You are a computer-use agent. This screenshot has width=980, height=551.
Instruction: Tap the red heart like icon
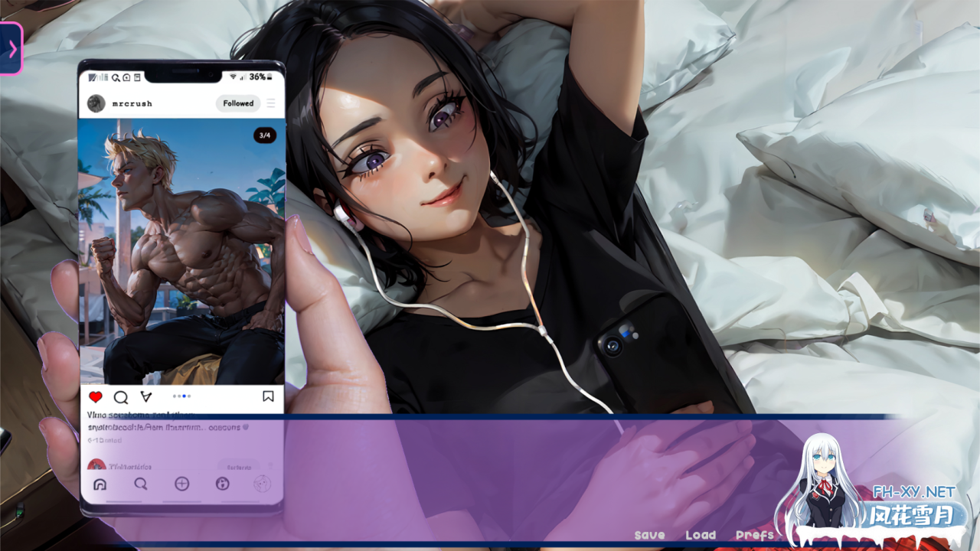point(96,396)
